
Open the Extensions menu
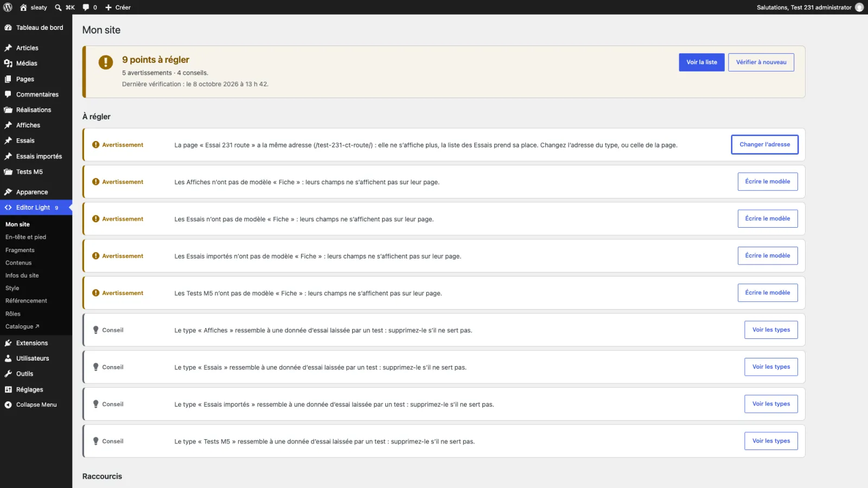(36, 343)
